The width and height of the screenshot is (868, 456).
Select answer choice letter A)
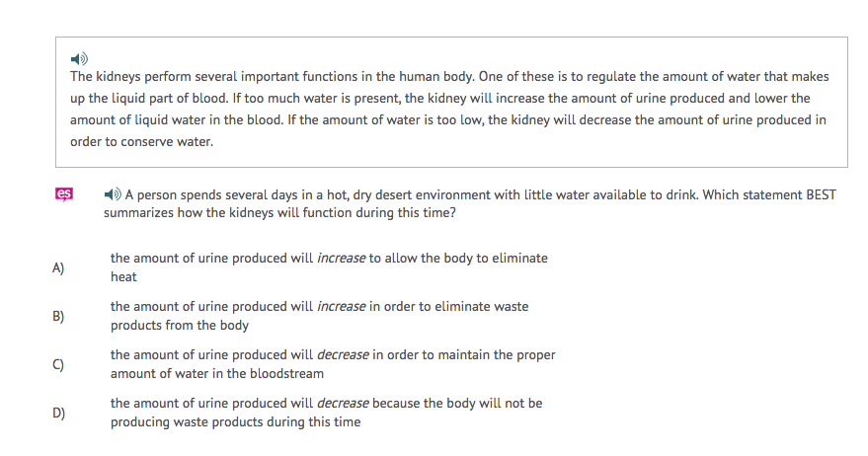[x=58, y=267]
